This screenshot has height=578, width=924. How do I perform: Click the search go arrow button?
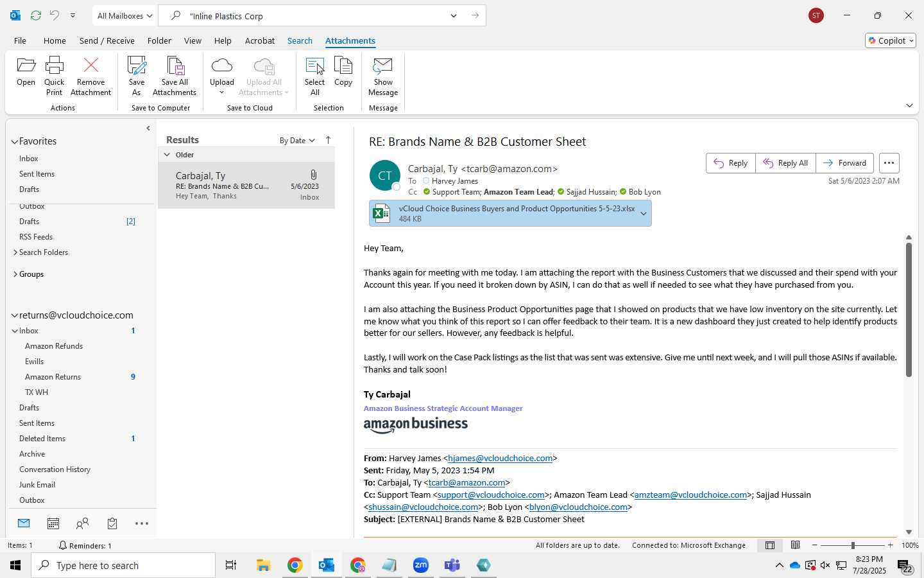tap(475, 16)
